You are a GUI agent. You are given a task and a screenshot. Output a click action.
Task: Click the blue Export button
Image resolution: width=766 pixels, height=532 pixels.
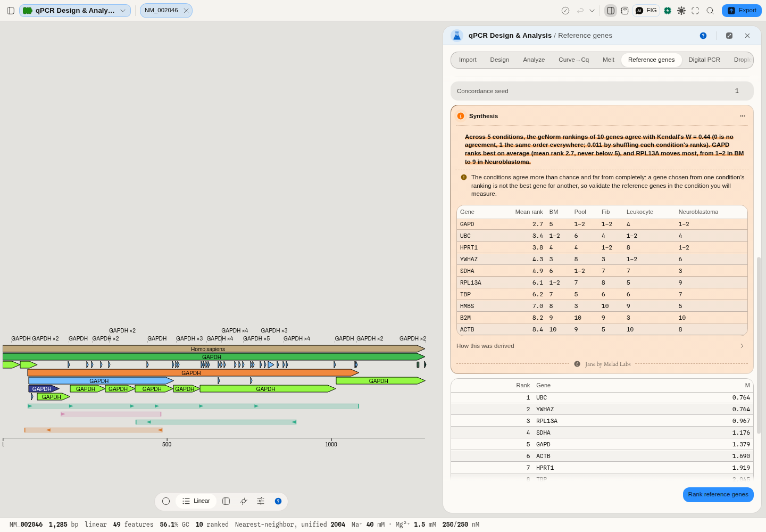[742, 11]
